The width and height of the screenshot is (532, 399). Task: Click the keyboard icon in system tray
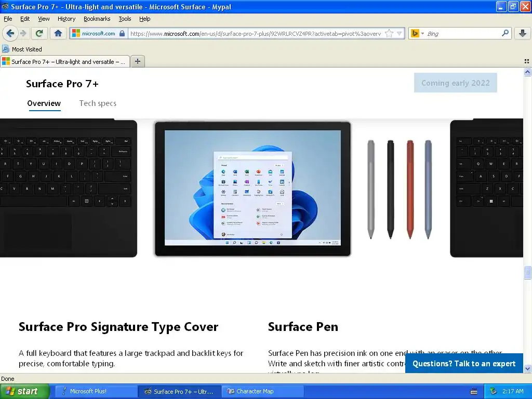click(474, 392)
